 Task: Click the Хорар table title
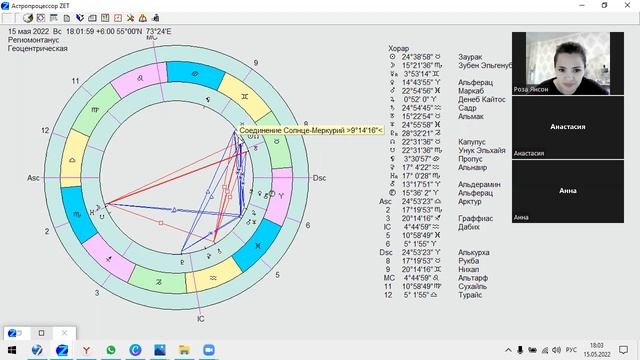coord(399,49)
